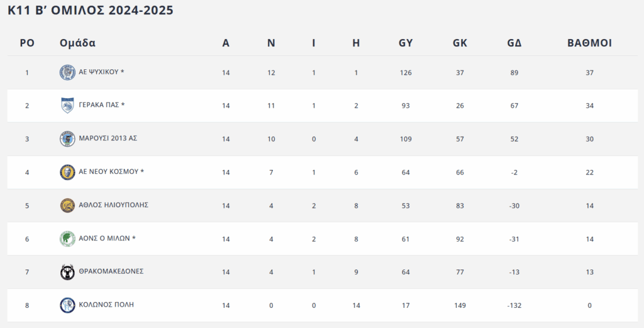Viewport: 644px width, 328px height.
Task: Click the ΘΡΑΚΟΜΑΚΕΔΟΝΕΣ bull head logo
Action: [67, 272]
